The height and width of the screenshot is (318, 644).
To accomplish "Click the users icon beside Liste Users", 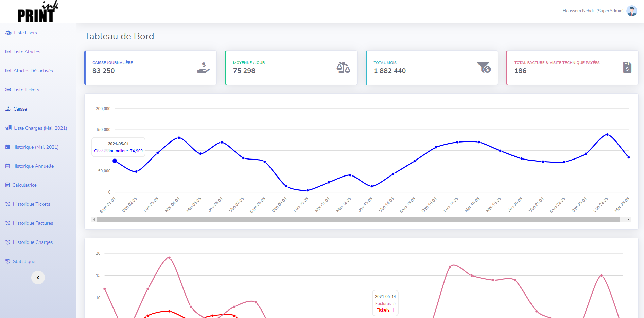I will pyautogui.click(x=8, y=33).
